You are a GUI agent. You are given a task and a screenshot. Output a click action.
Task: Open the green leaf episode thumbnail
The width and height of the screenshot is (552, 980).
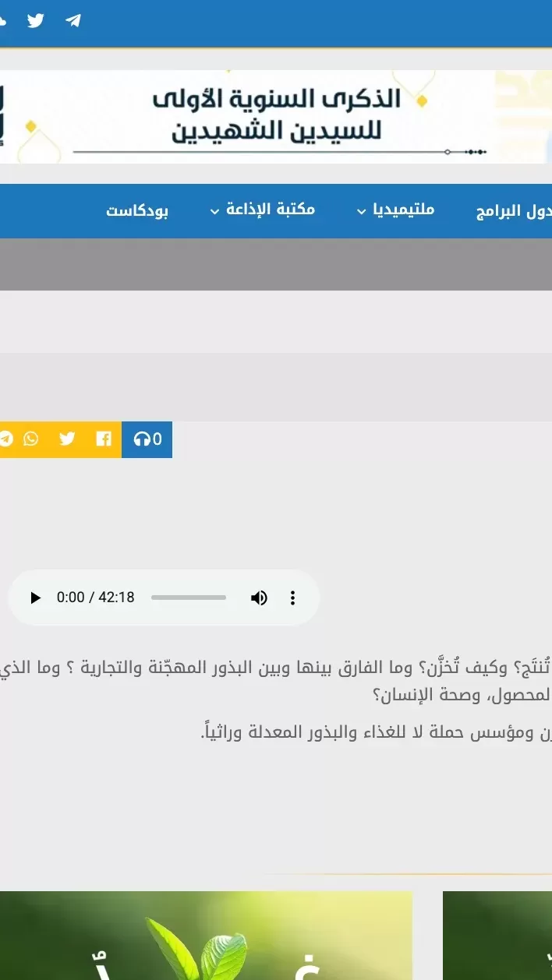pos(206,935)
